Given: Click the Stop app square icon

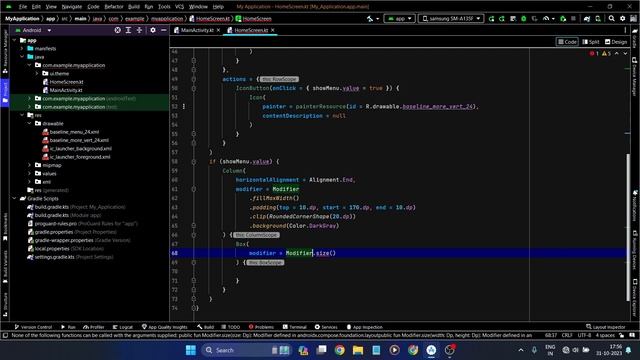Looking at the screenshot, I should [x=573, y=19].
